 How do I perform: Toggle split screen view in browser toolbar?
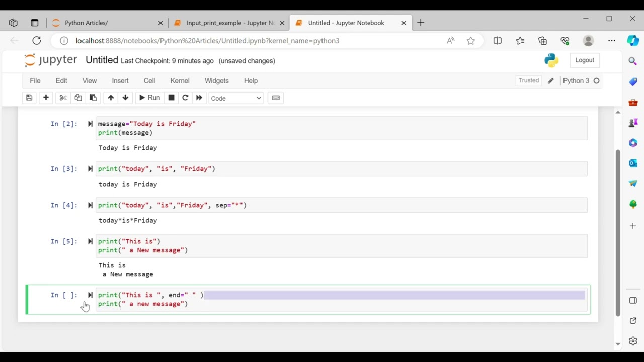click(498, 41)
